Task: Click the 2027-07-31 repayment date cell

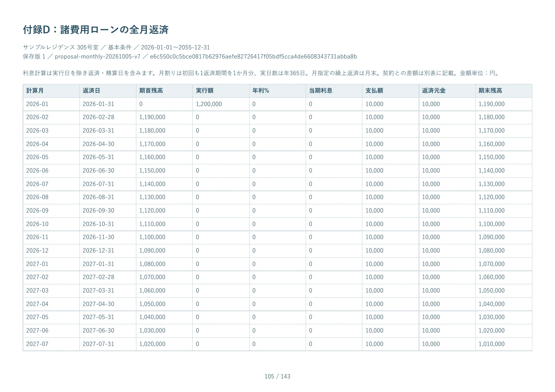Action: (108, 344)
